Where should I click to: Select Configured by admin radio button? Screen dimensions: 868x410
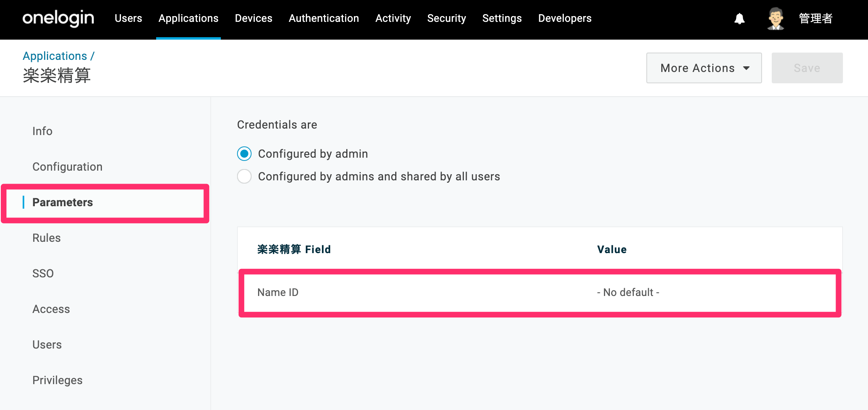pos(244,154)
